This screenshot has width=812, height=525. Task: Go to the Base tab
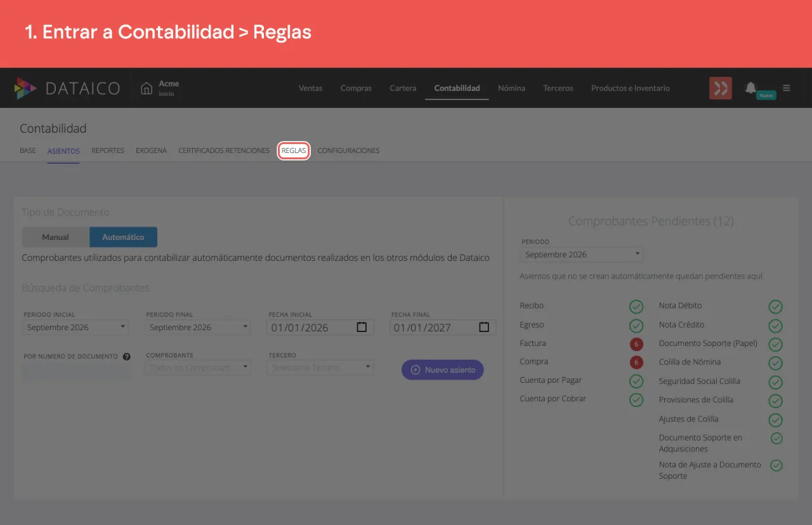[x=28, y=151]
